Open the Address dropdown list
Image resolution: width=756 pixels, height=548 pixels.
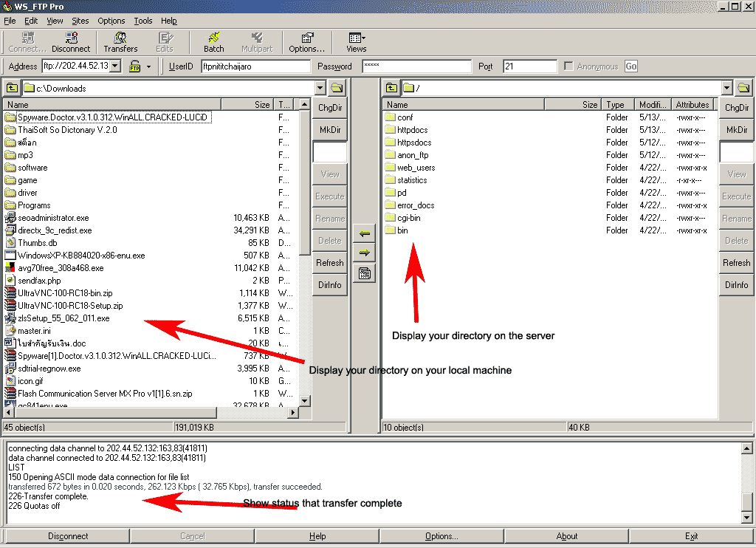tap(114, 66)
